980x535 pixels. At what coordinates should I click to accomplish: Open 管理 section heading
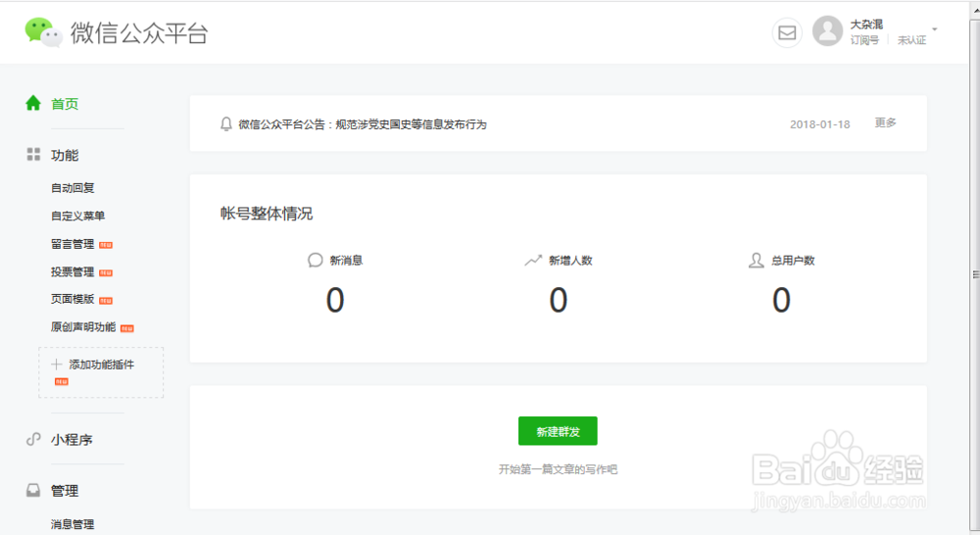pyautogui.click(x=65, y=491)
